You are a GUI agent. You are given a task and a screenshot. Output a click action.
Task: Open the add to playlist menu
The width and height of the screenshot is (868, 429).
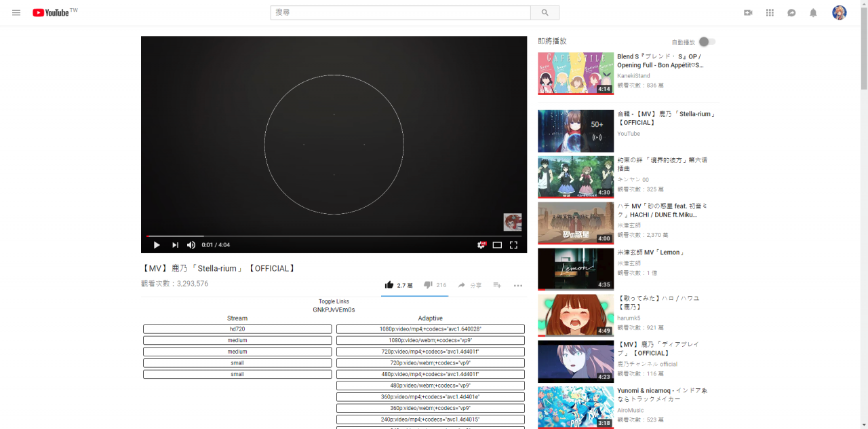coord(497,285)
